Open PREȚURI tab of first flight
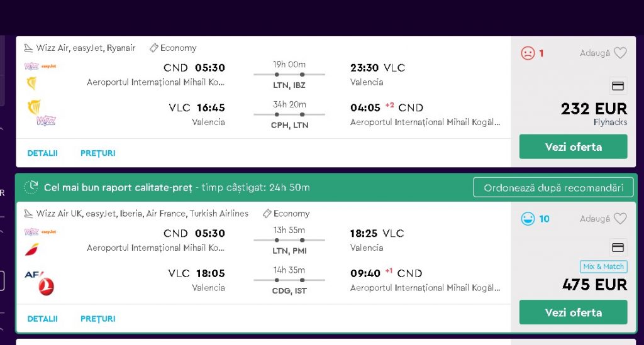 point(97,153)
